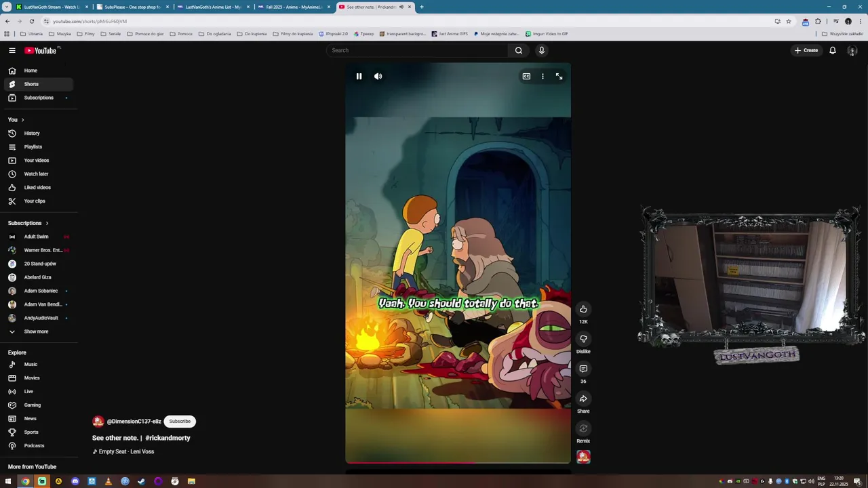Go to Home in the sidebar

pyautogui.click(x=39, y=70)
